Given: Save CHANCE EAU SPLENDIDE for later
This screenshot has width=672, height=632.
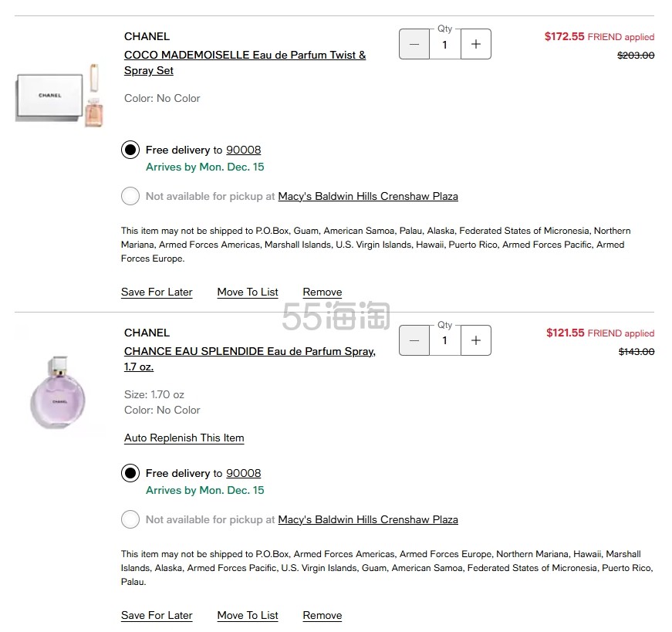Looking at the screenshot, I should click(157, 616).
